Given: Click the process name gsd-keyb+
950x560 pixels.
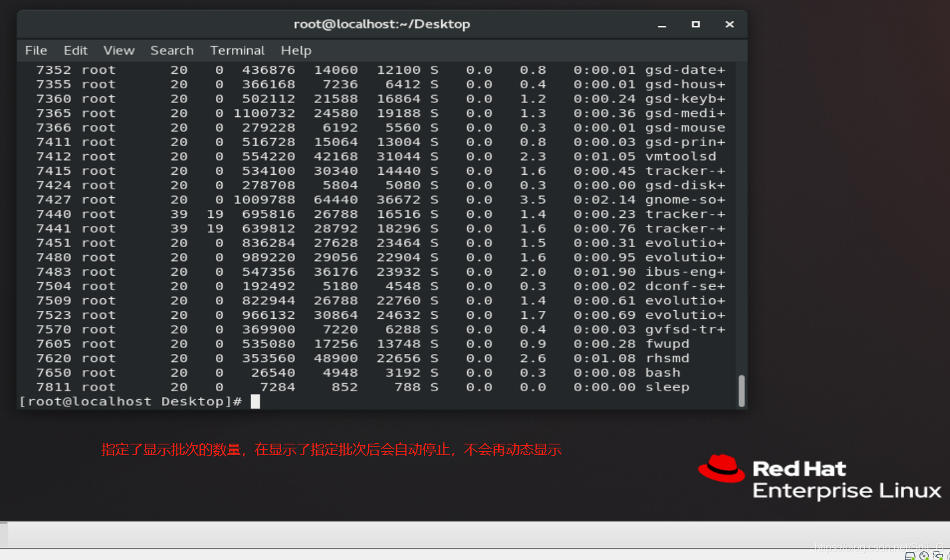Looking at the screenshot, I should pos(685,98).
